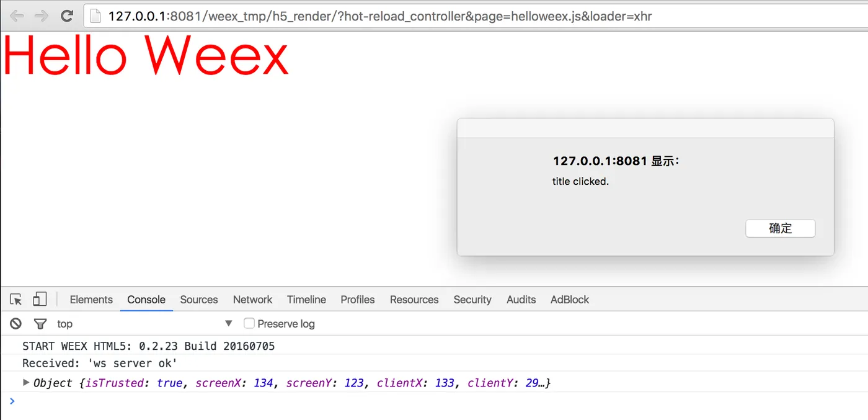
Task: Click the '127.0.0.1:8081 显示:' alert heading
Action: pos(616,161)
